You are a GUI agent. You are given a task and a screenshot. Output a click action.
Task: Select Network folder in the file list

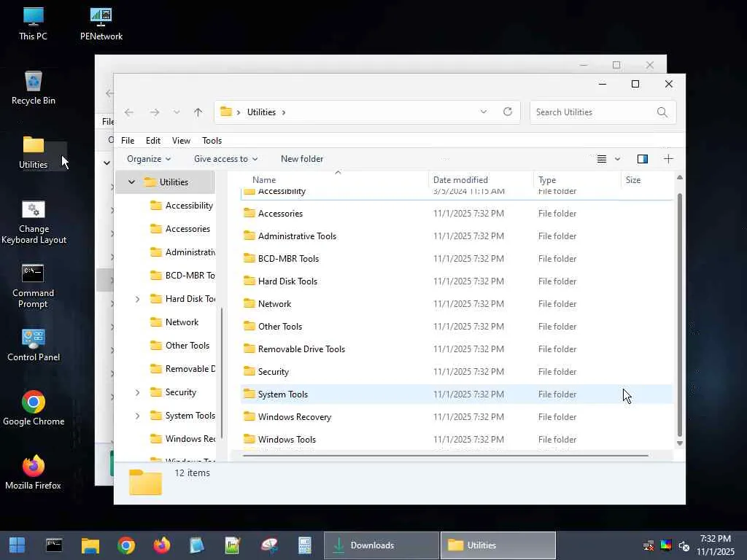pos(457,304)
